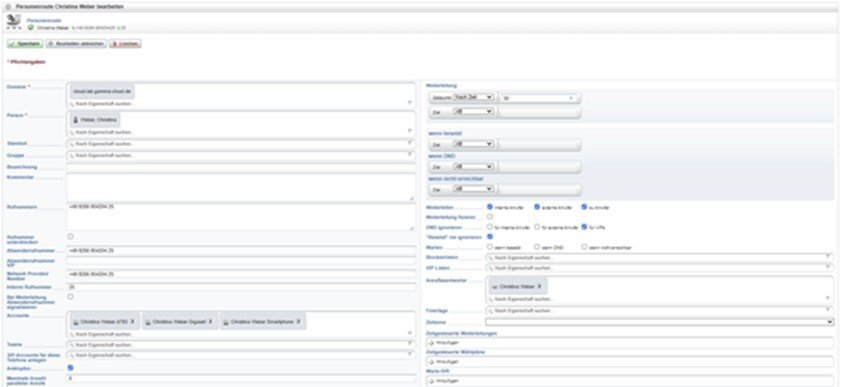Toggle Bei Weiterleitung Absenderrufnummer signalisieren checkbox
Image resolution: width=841 pixels, height=387 pixels.
(x=71, y=296)
